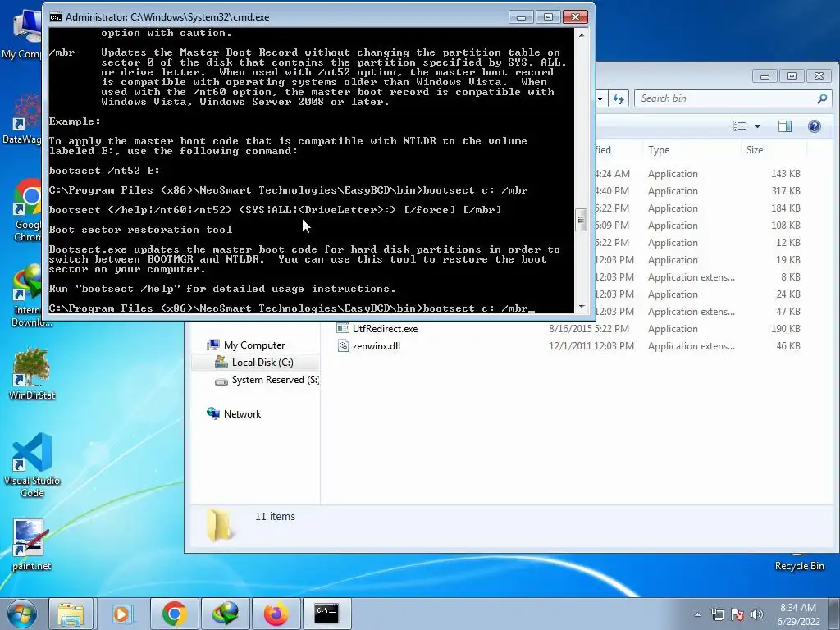This screenshot has width=840, height=630.
Task: Click the volume speaker tray icon
Action: (x=757, y=614)
